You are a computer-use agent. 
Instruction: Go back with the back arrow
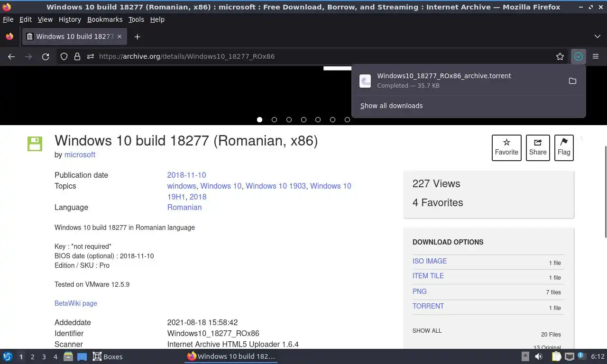tap(11, 56)
